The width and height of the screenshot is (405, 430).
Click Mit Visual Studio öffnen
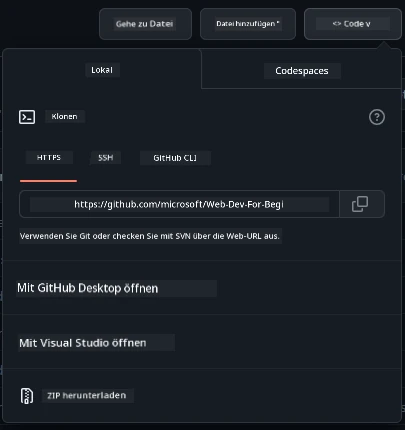point(83,343)
